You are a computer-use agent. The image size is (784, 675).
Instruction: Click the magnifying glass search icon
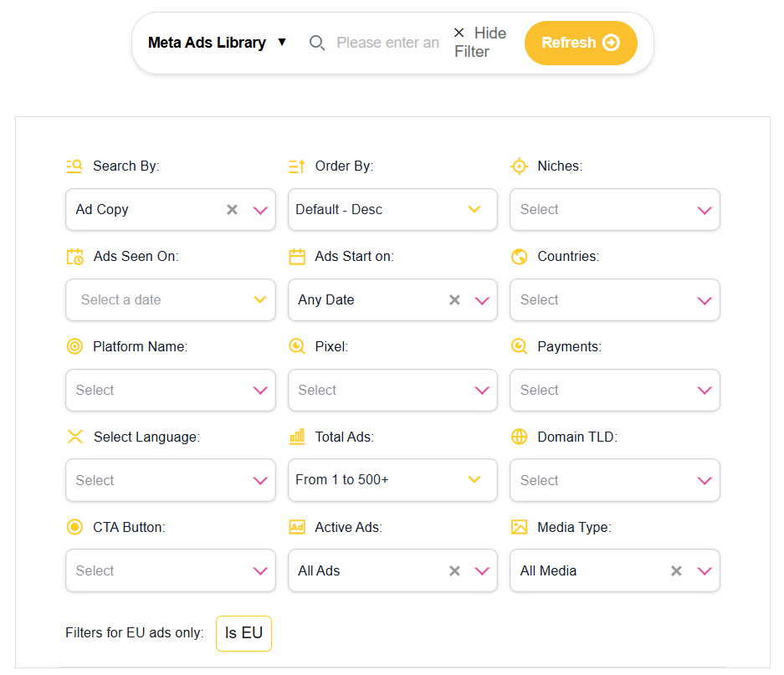[x=317, y=42]
